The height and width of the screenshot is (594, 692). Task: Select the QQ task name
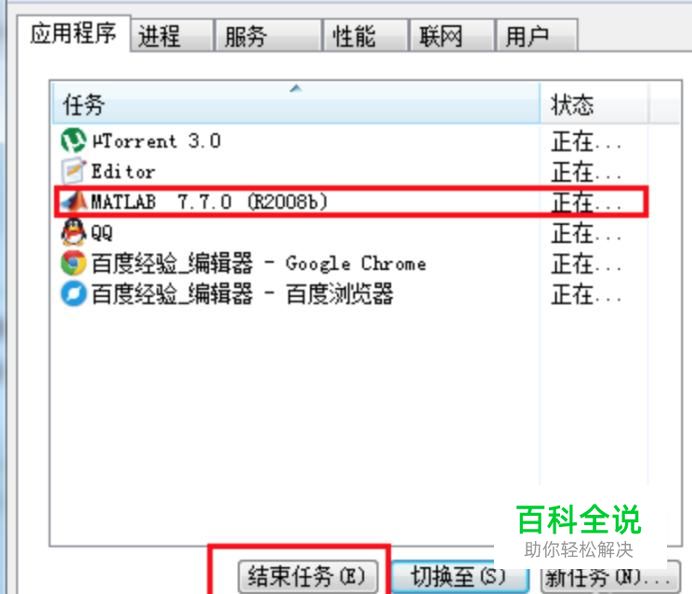point(102,233)
